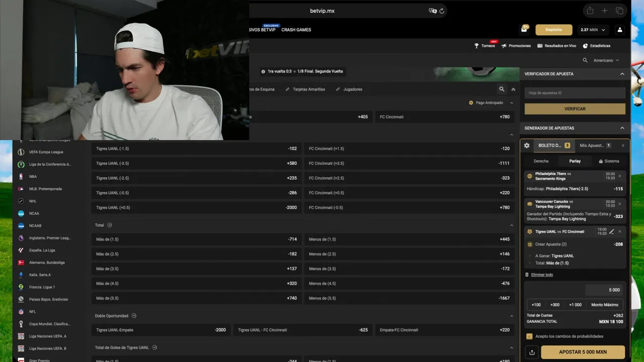Collapse the Verificador de Apuesta panel
Viewport: 644px width, 362px height.
(x=622, y=74)
